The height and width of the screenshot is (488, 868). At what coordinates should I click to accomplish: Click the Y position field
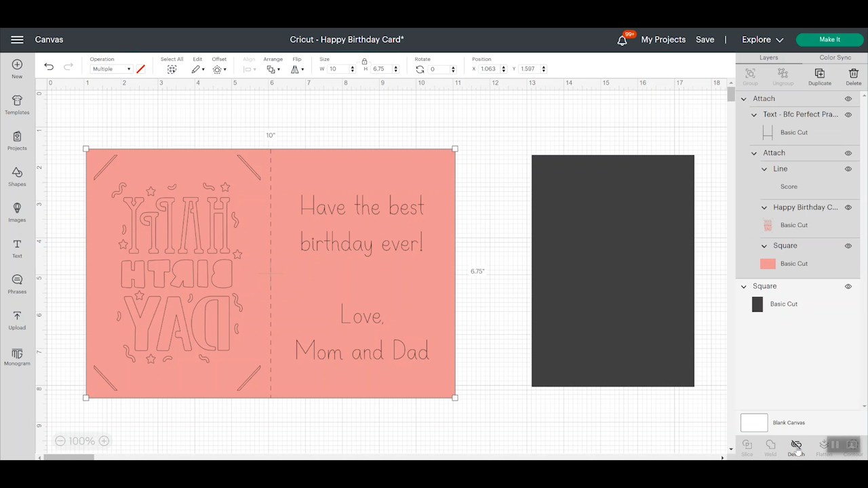click(532, 69)
